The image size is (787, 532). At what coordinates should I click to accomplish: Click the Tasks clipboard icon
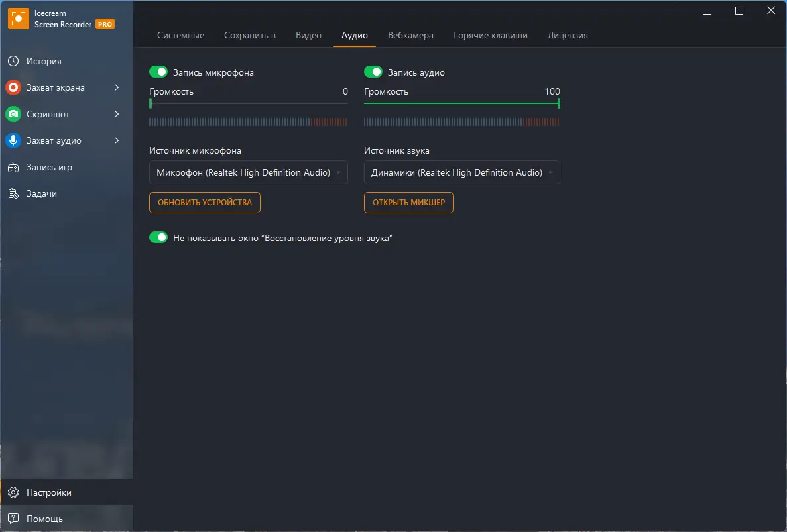(13, 193)
